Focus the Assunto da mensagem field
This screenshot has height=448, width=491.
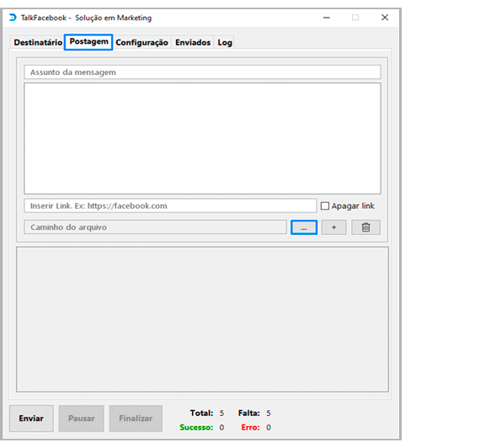click(202, 72)
